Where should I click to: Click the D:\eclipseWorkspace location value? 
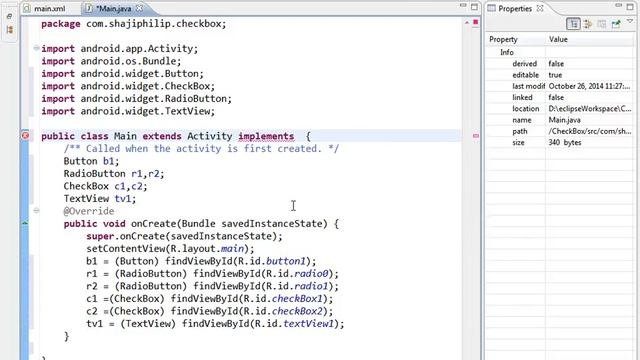point(590,109)
